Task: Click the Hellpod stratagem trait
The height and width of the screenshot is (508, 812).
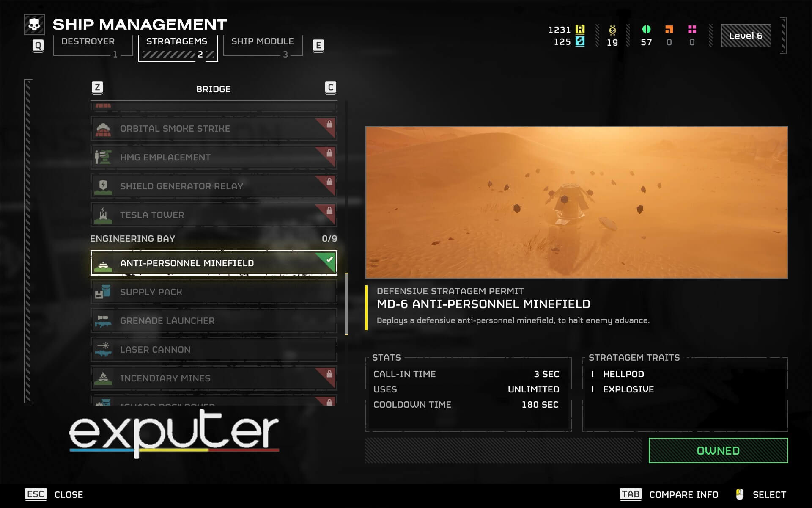Action: click(x=623, y=374)
